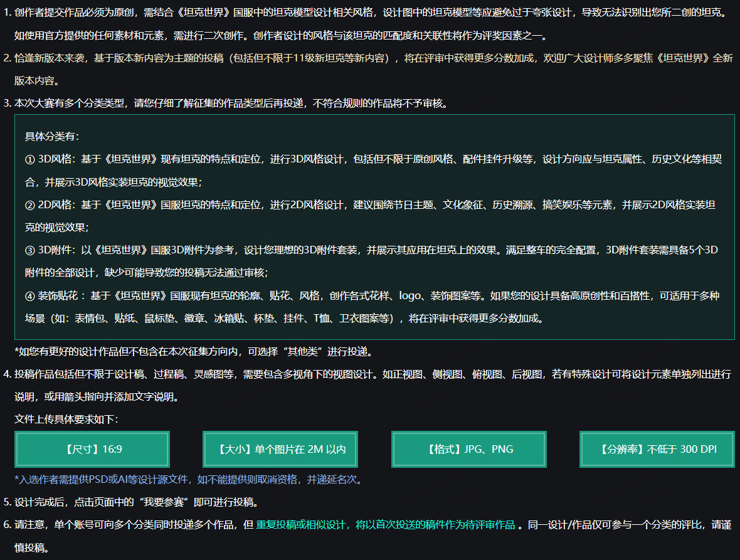This screenshot has width=740, height=560.
Task: Click the 【分辨率】不低于 300 DPI box
Action: 657,449
